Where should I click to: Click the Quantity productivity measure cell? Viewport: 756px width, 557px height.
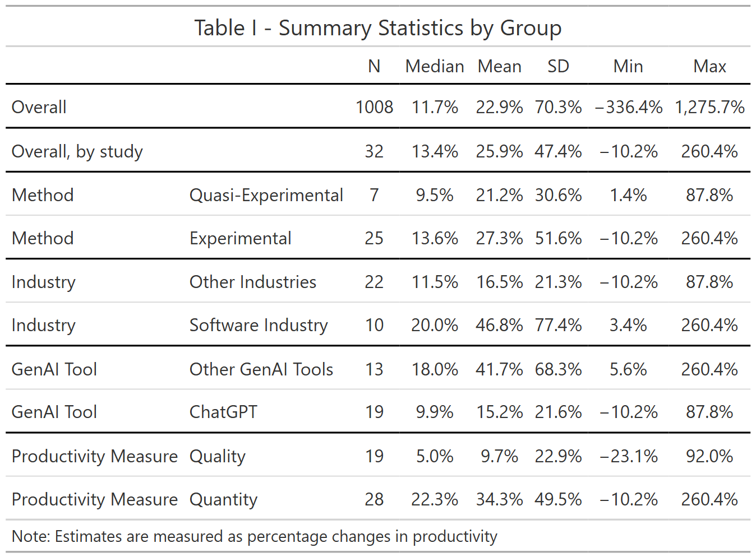(224, 499)
